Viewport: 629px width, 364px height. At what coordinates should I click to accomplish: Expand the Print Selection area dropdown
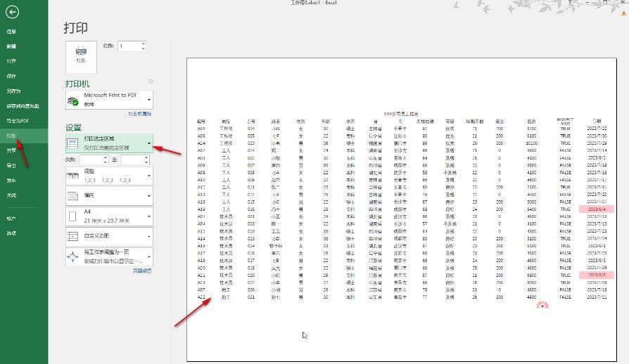(148, 143)
